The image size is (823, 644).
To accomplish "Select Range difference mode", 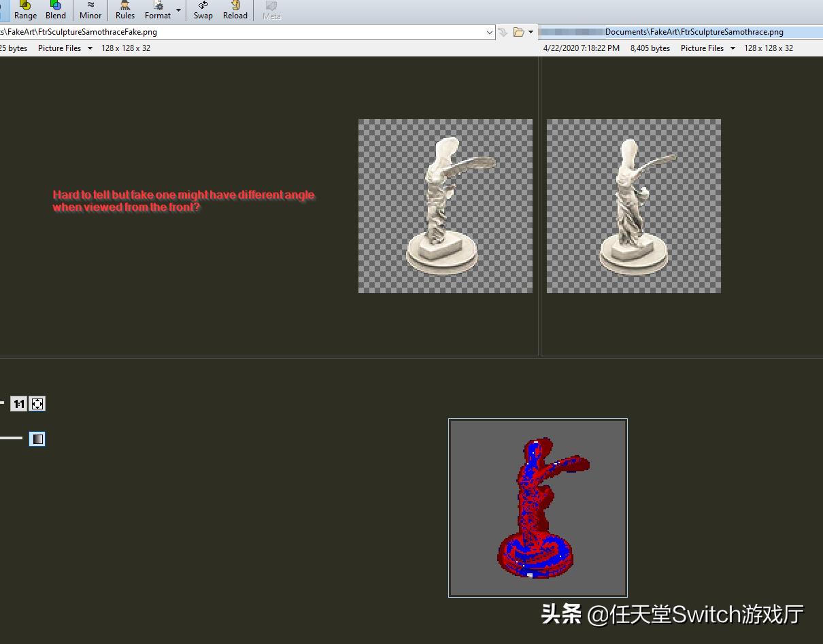I will pos(25,10).
